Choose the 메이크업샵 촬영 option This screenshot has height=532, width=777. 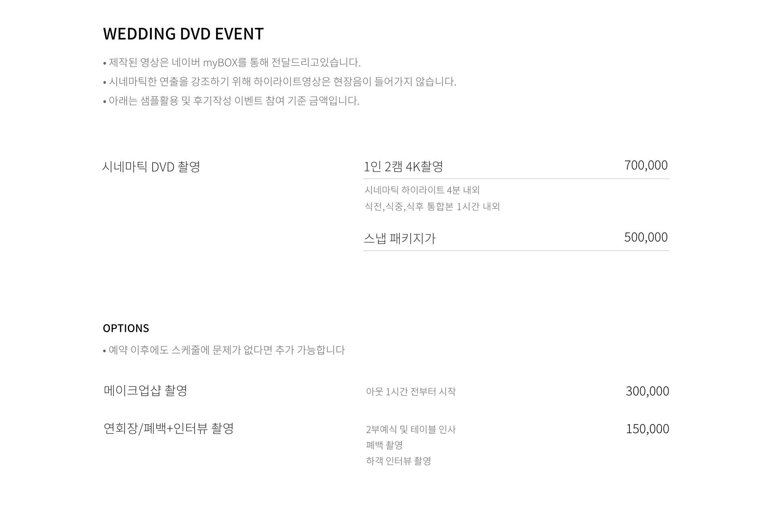(x=145, y=390)
